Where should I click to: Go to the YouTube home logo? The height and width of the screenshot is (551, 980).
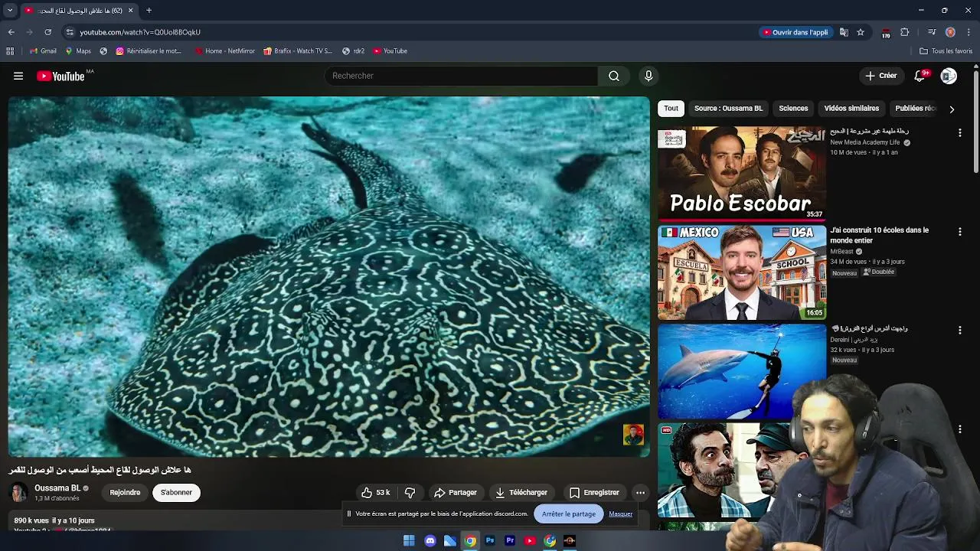tap(60, 76)
